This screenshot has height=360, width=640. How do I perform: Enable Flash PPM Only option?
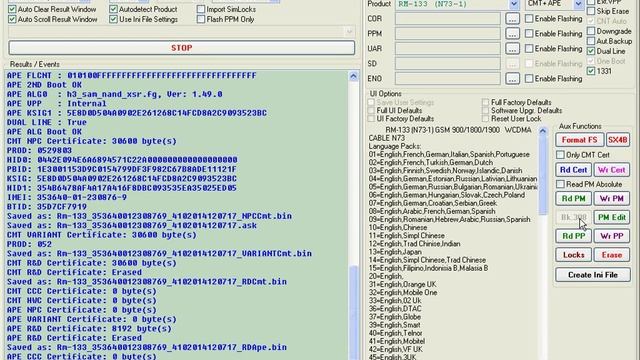201,19
